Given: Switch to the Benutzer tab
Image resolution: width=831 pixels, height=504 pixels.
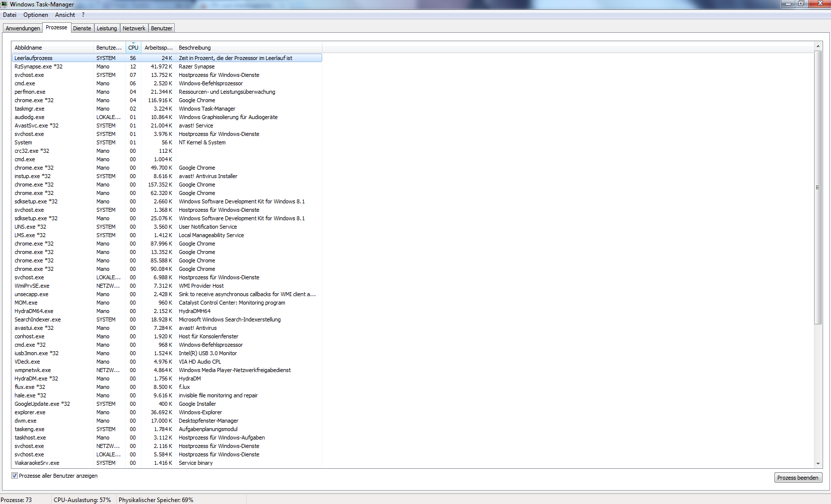Looking at the screenshot, I should coord(161,28).
